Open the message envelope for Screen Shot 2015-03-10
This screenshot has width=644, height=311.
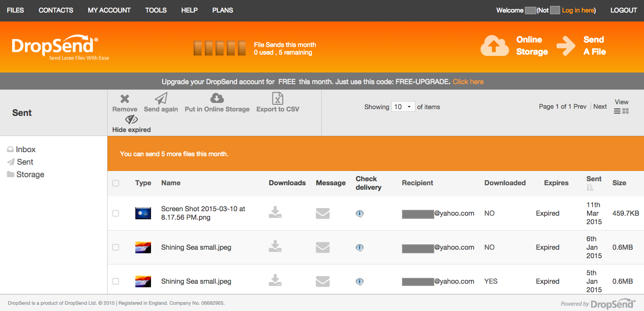(322, 213)
